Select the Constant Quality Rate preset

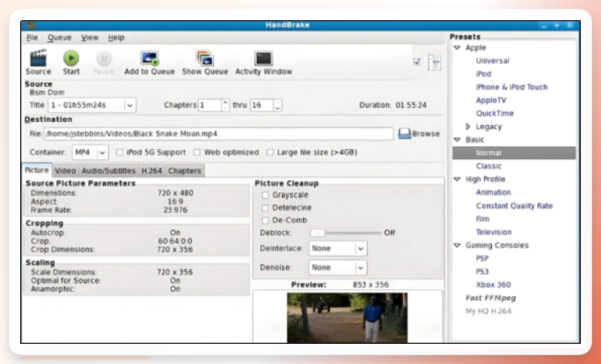[515, 206]
